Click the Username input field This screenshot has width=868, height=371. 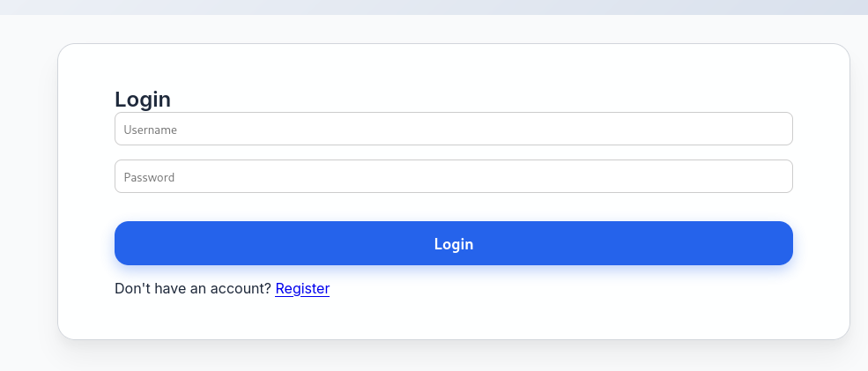[x=453, y=129]
